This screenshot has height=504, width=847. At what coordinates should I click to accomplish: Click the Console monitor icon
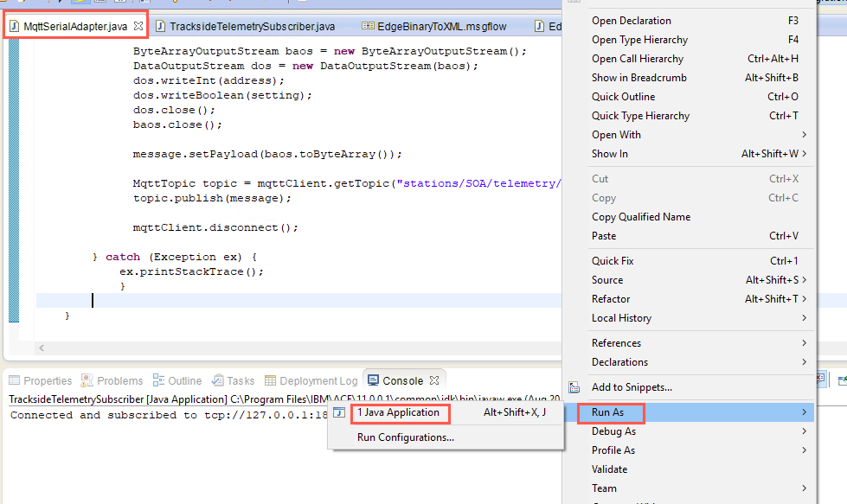(x=373, y=380)
